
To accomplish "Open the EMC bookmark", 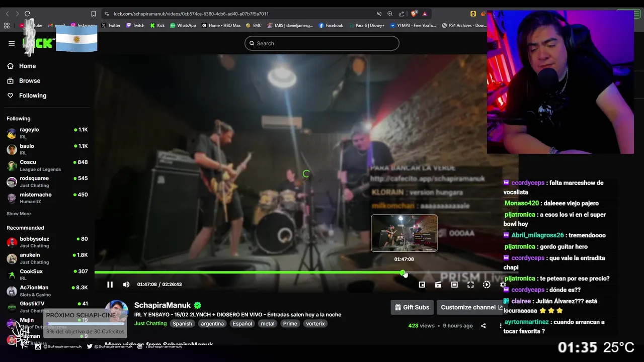I will [x=254, y=25].
